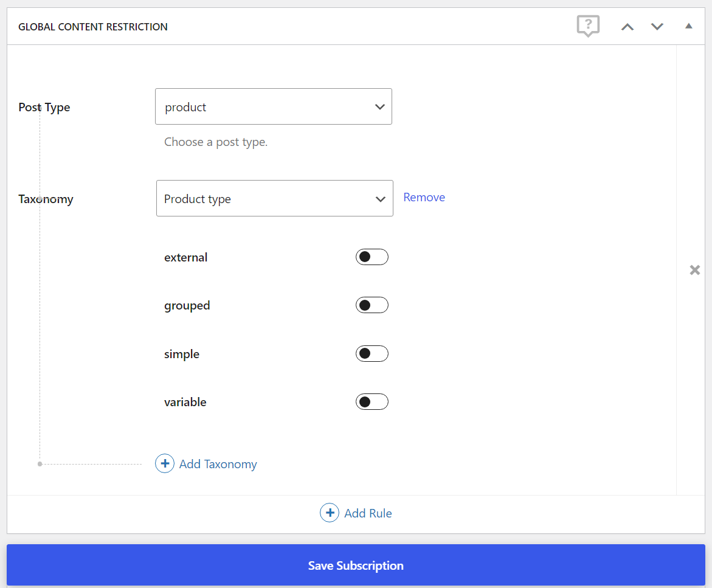Click the plus icon beside Add Rule

[x=330, y=513]
